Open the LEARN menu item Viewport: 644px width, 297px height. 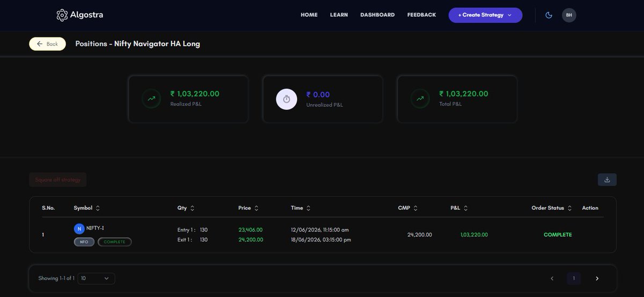pyautogui.click(x=339, y=15)
